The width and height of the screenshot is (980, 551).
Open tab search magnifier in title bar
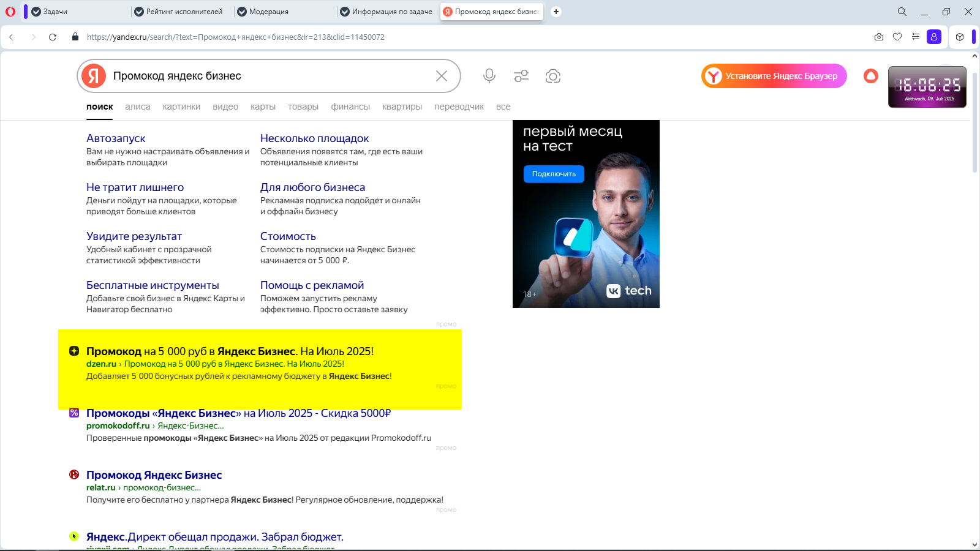[902, 12]
